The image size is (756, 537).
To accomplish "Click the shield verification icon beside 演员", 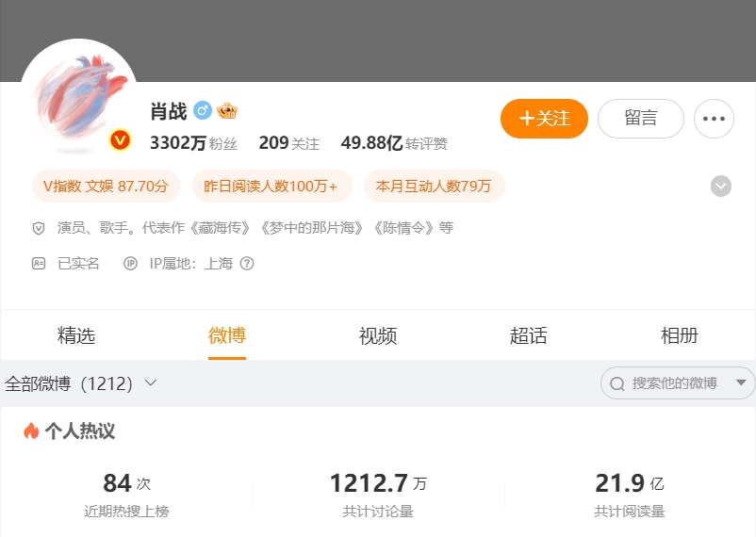I will pyautogui.click(x=39, y=228).
